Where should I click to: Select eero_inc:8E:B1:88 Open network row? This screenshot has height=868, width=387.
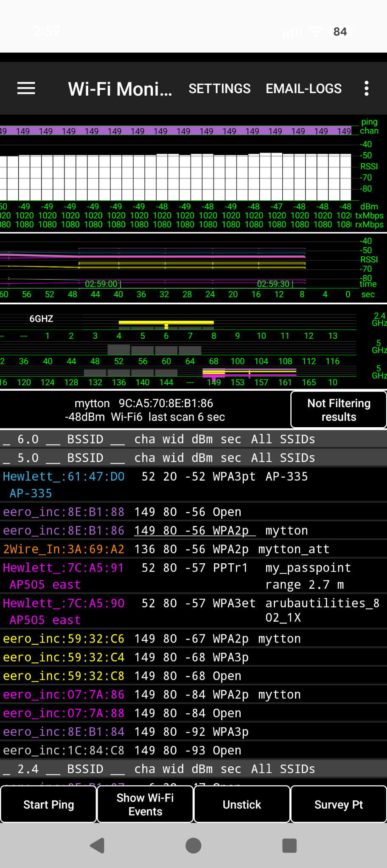[x=193, y=512]
